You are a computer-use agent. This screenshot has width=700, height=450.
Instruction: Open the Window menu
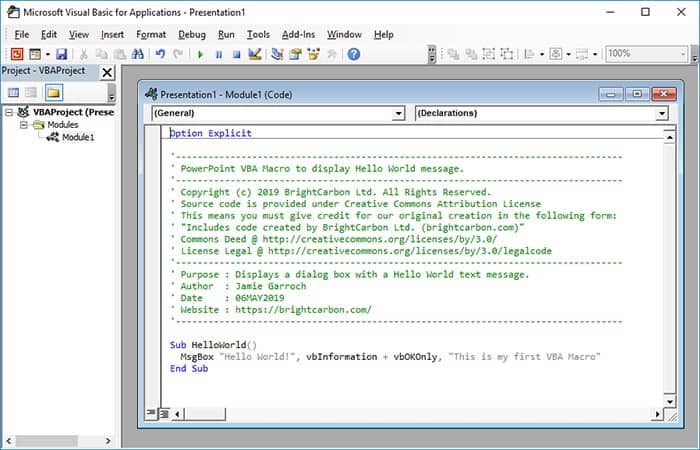point(344,34)
